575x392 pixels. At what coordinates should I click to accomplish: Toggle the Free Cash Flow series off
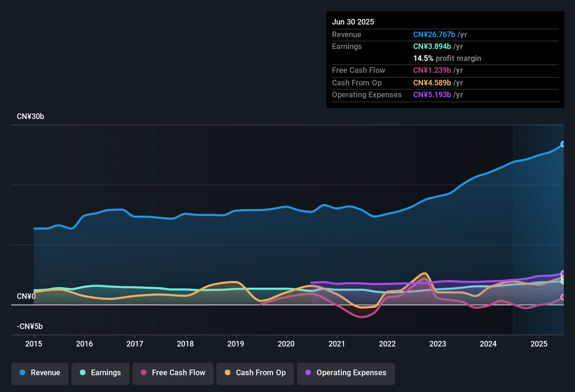[x=173, y=373]
